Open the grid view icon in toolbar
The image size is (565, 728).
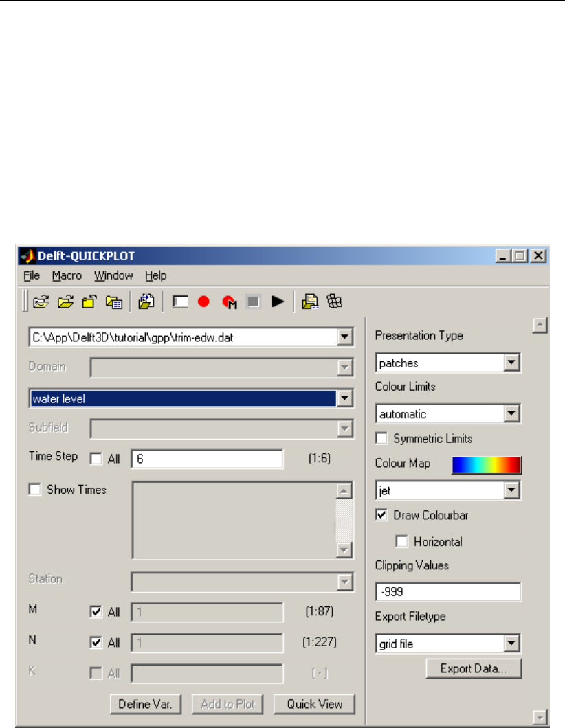334,302
